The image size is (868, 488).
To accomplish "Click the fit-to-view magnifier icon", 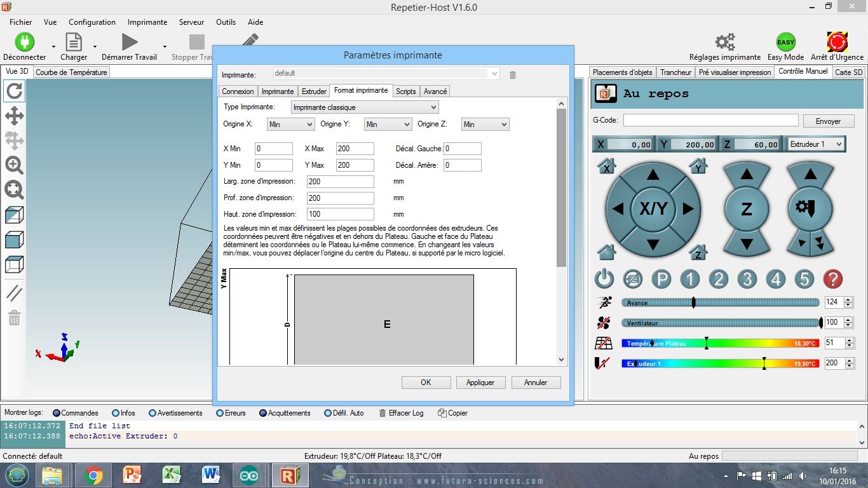I will click(x=14, y=189).
